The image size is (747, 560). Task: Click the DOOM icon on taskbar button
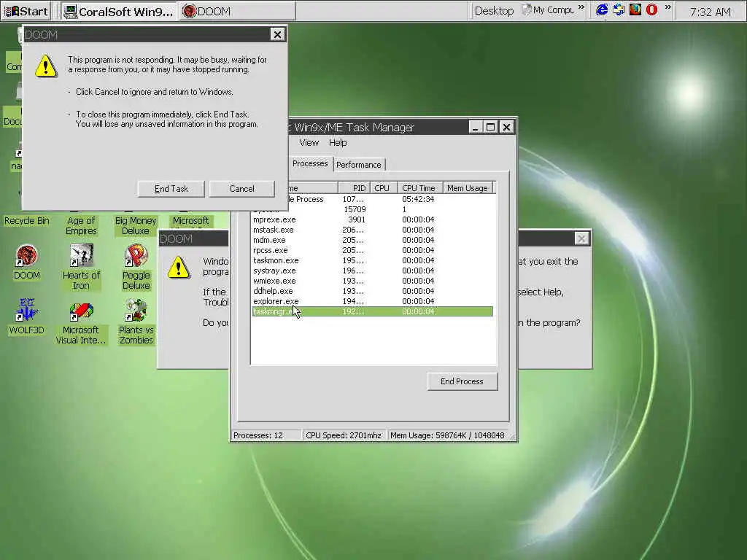(x=189, y=11)
